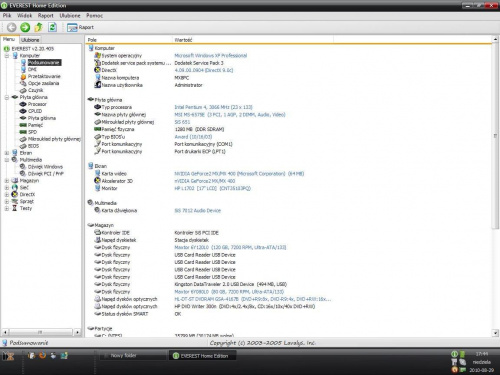Screen dimensions: 500x375
Task: Click the Wartość column header
Action: 253,40
